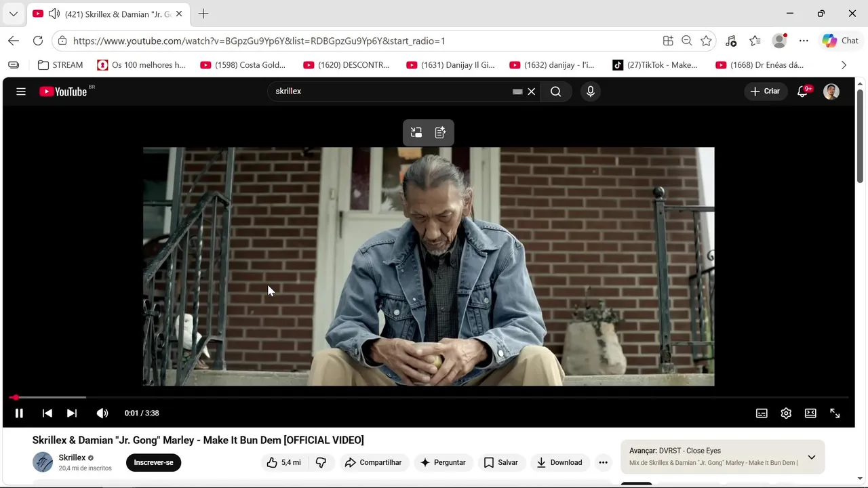Open a new browser tab
This screenshot has width=868, height=488.
203,14
